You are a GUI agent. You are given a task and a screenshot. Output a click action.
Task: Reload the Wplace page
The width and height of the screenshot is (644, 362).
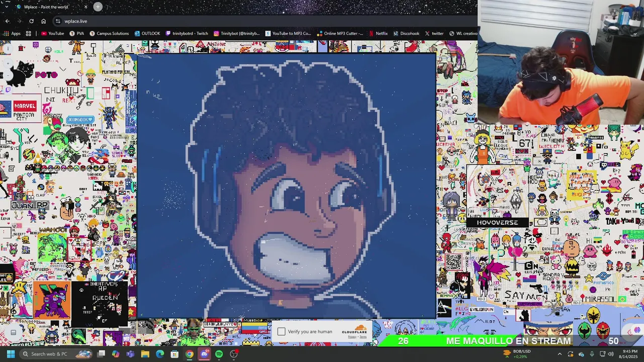[31, 21]
